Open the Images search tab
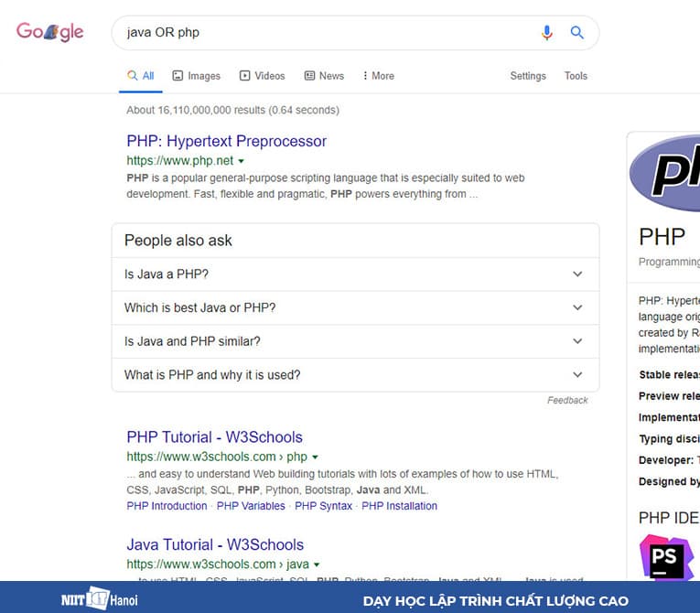This screenshot has width=700, height=613. 196,76
